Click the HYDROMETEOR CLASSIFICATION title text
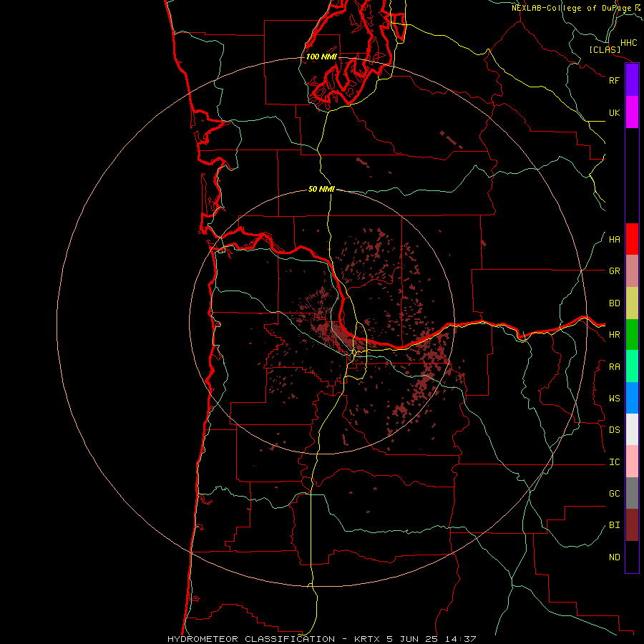644x644 pixels. [x=251, y=639]
